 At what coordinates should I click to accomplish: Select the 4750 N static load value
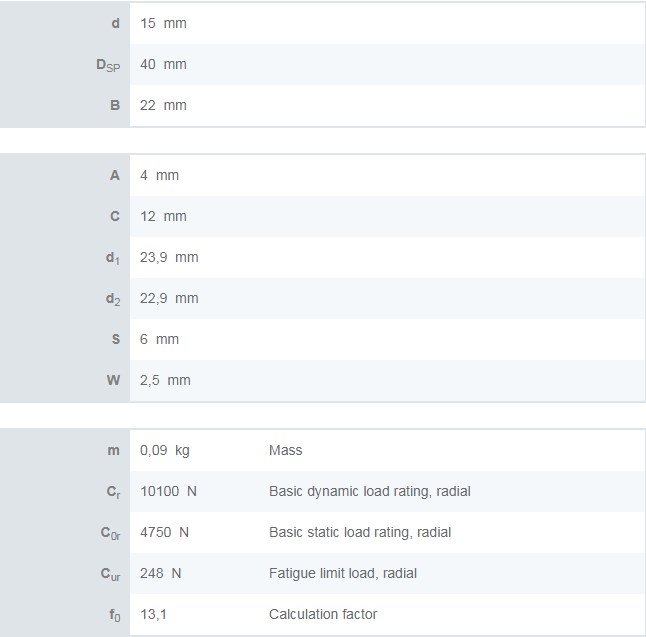164,532
